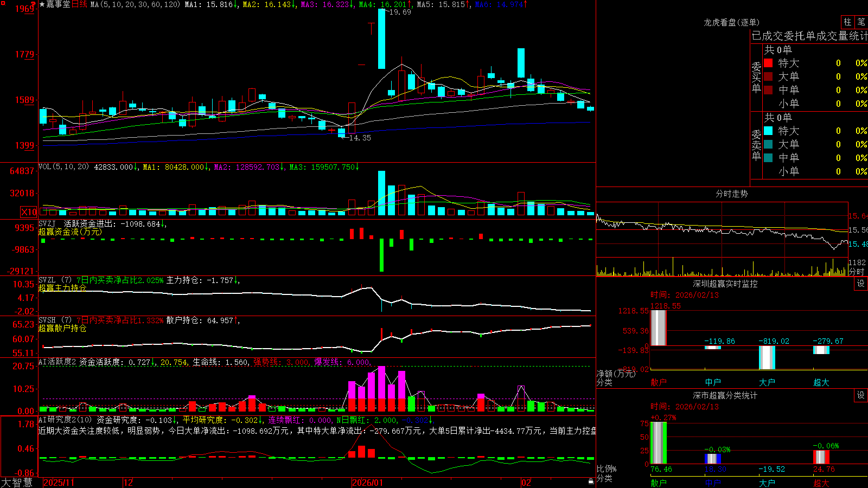Click the AI活跃度2 indicator label
Screen dimensions: 868x488
[58, 362]
